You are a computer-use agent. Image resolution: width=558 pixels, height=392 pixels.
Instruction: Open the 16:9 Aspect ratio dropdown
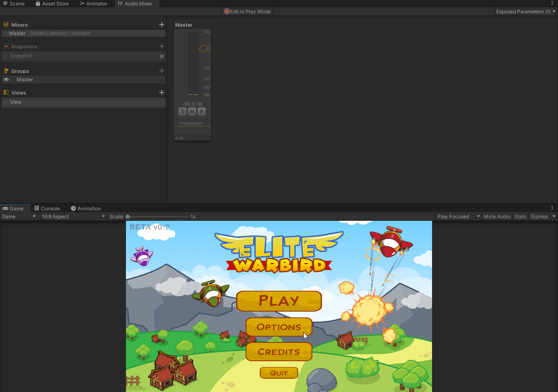73,216
